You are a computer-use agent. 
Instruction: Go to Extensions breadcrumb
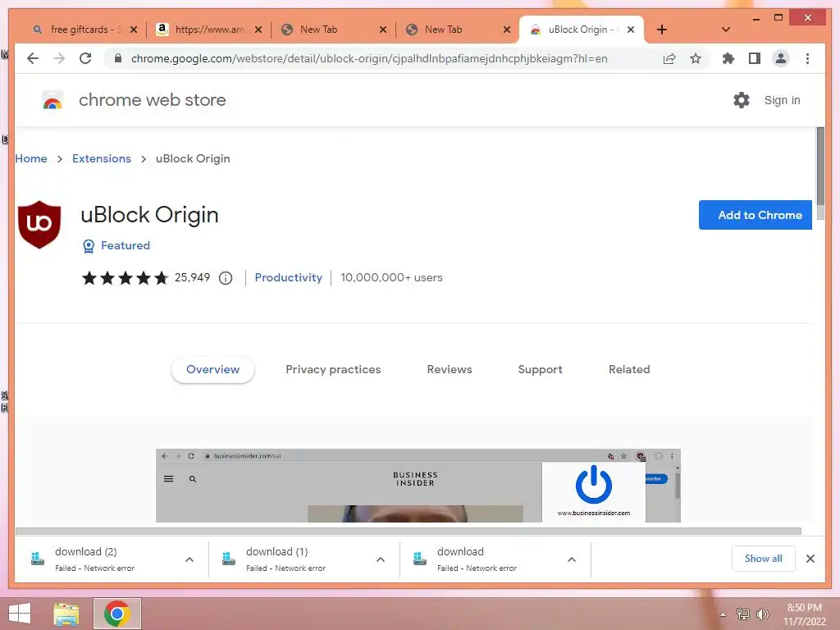[x=101, y=158]
